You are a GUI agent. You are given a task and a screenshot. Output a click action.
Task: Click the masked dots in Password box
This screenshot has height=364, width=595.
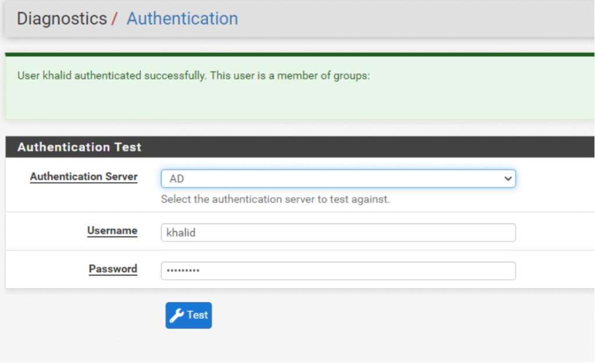click(182, 271)
